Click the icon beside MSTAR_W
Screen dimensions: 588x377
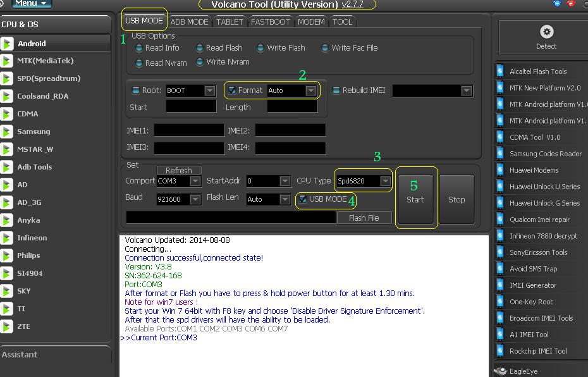tap(7, 149)
